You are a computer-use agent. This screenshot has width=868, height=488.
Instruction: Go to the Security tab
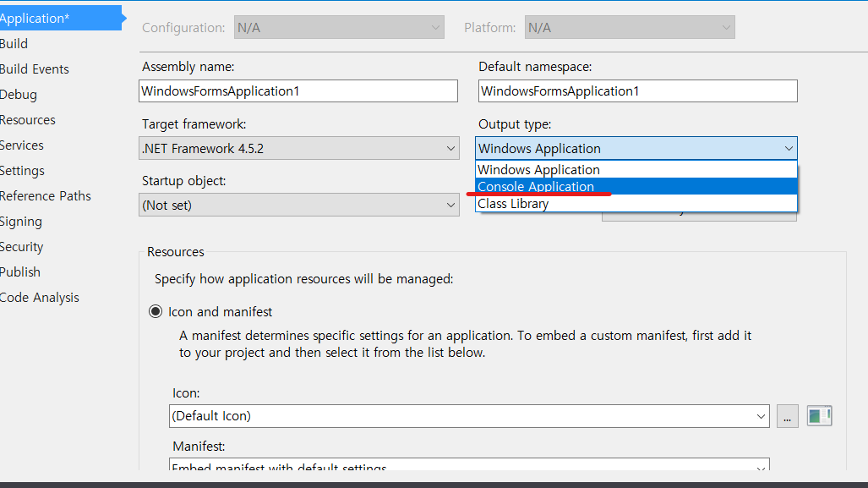[22, 247]
